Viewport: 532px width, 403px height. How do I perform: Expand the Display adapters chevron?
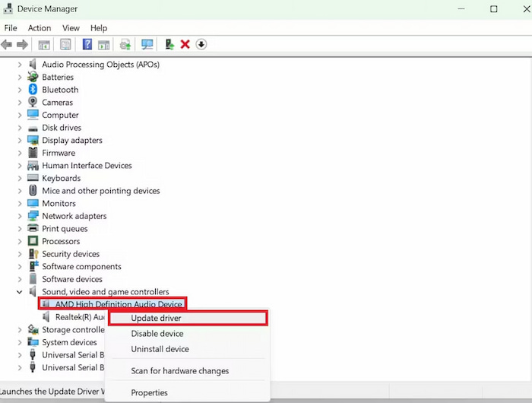(20, 141)
